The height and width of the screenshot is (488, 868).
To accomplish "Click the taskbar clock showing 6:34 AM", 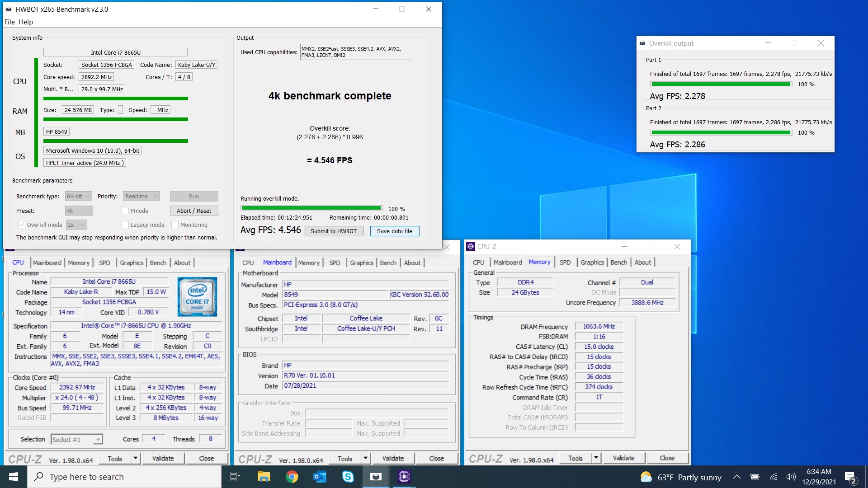I will coord(819,477).
